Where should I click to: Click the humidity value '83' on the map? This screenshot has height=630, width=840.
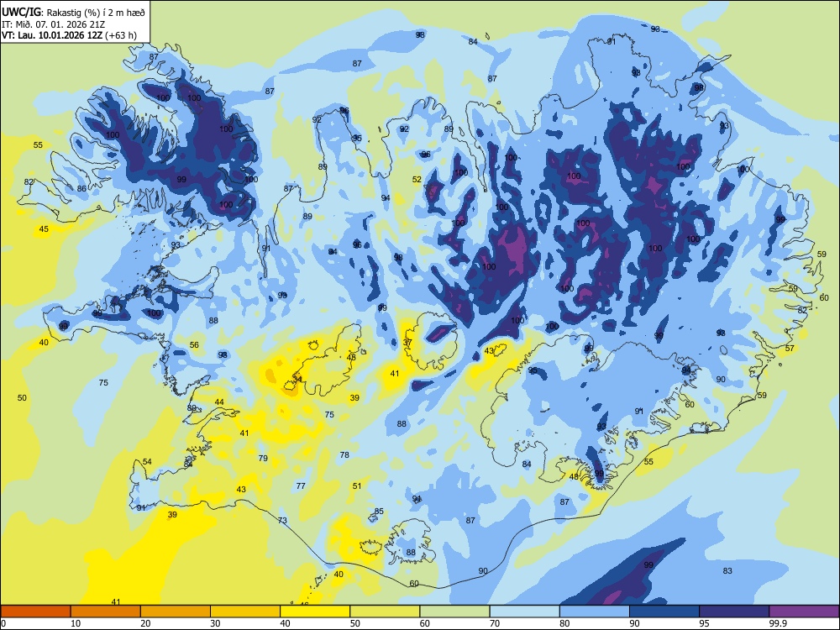coord(727,570)
